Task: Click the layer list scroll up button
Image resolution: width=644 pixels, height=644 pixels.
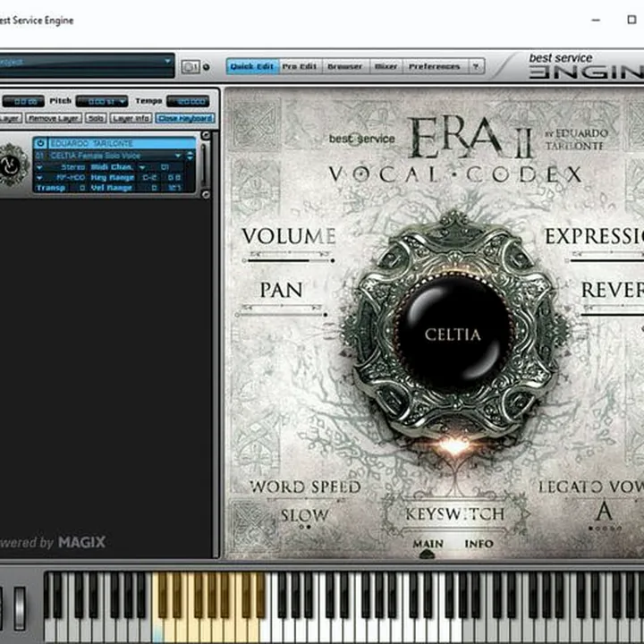Action: 206,135
